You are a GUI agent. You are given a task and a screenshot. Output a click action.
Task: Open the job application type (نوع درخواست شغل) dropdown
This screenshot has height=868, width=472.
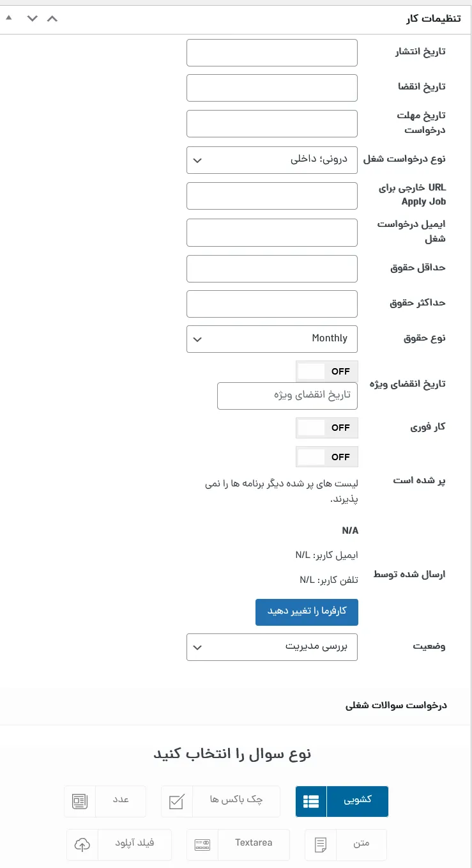click(x=272, y=160)
